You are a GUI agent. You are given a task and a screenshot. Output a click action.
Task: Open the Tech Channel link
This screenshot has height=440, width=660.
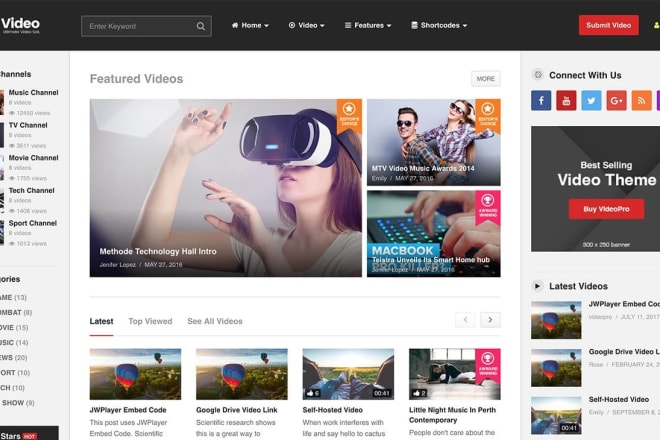(32, 191)
